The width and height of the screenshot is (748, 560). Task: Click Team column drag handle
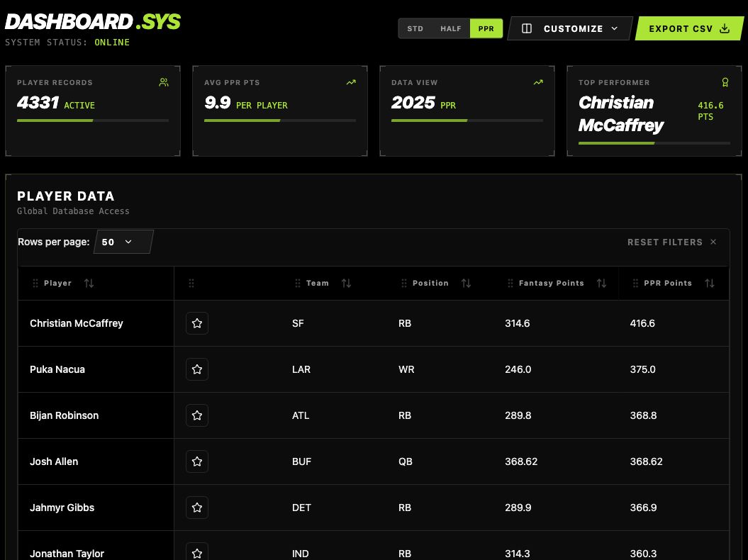[298, 284]
